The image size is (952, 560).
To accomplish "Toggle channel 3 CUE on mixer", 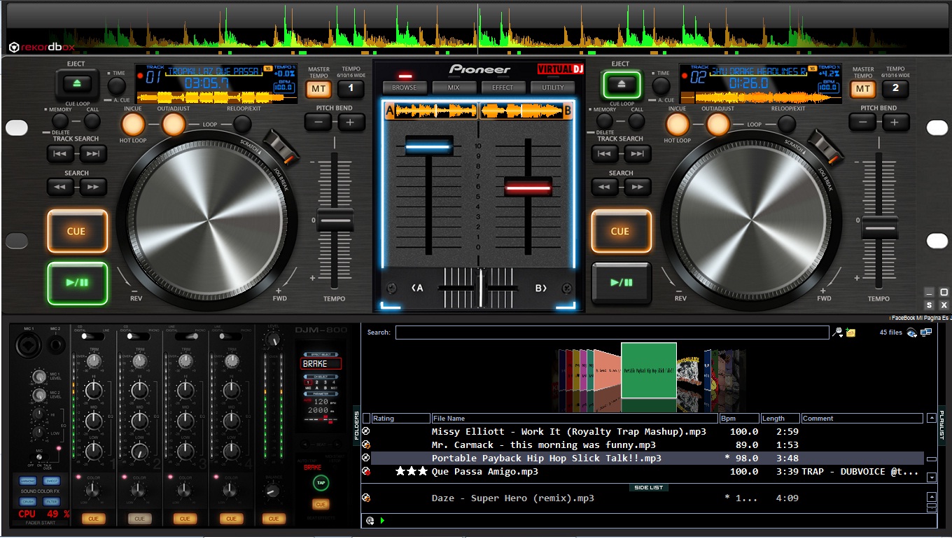I will coord(185,519).
